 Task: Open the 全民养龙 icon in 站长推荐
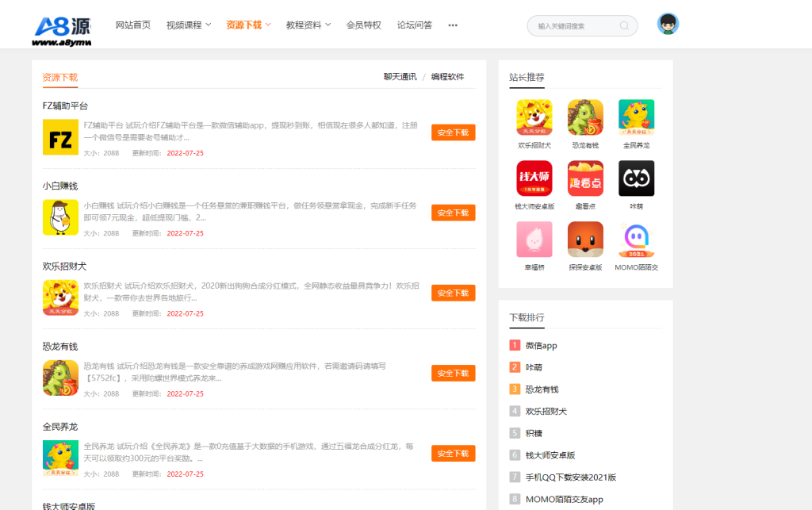(637, 117)
